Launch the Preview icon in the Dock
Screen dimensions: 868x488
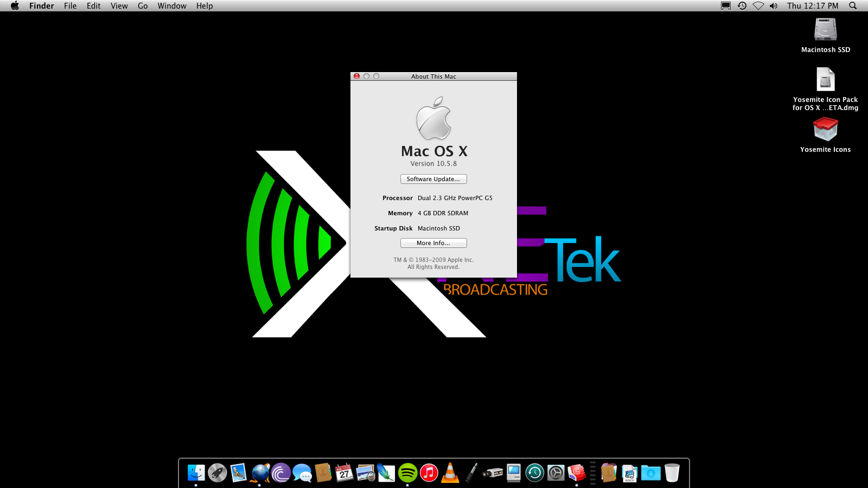click(366, 473)
